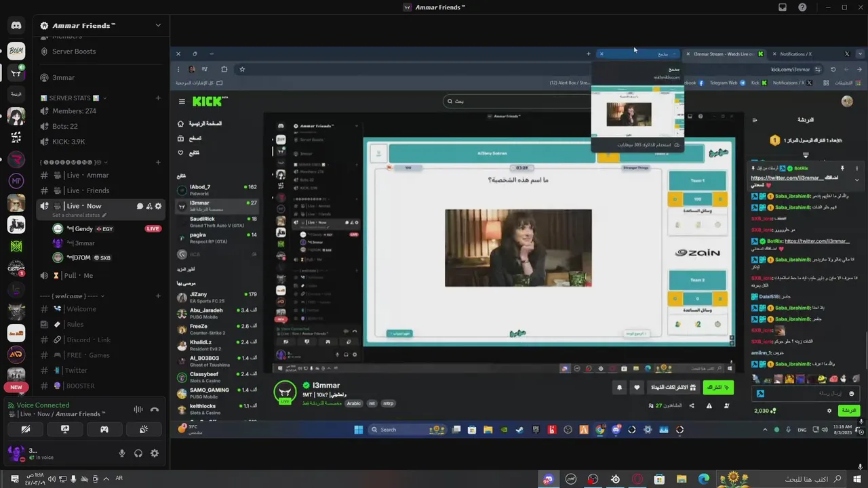This screenshot has height=488, width=868.
Task: Select user 3mmar in voice channel
Action: click(x=84, y=243)
